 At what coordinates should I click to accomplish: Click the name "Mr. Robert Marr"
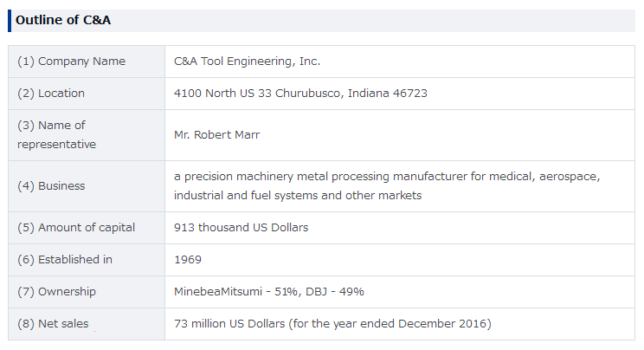point(216,135)
